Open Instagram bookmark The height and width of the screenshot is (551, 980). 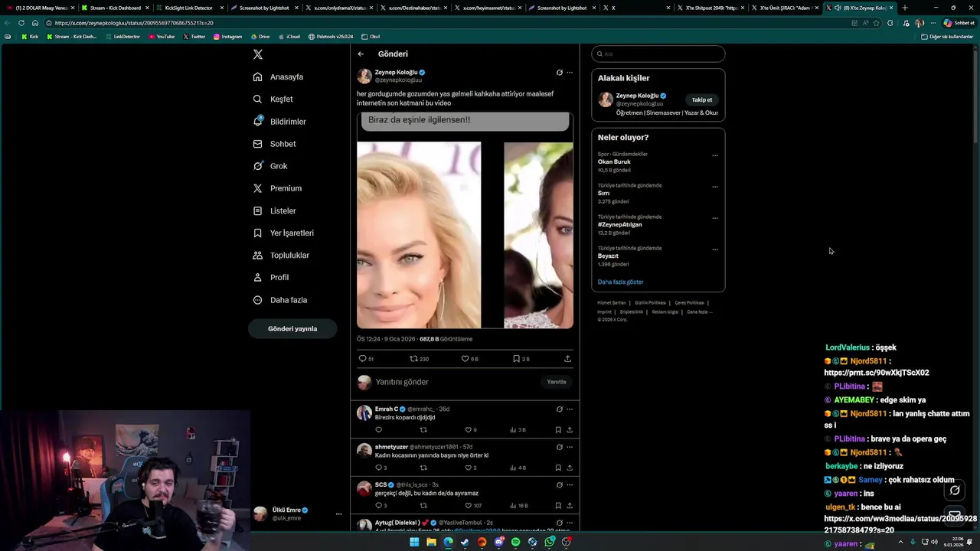point(227,37)
